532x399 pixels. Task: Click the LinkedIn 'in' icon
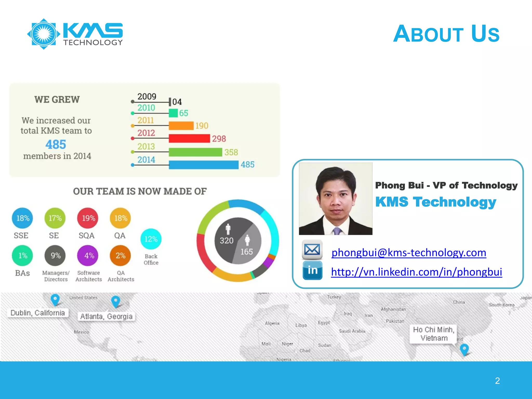pyautogui.click(x=312, y=270)
